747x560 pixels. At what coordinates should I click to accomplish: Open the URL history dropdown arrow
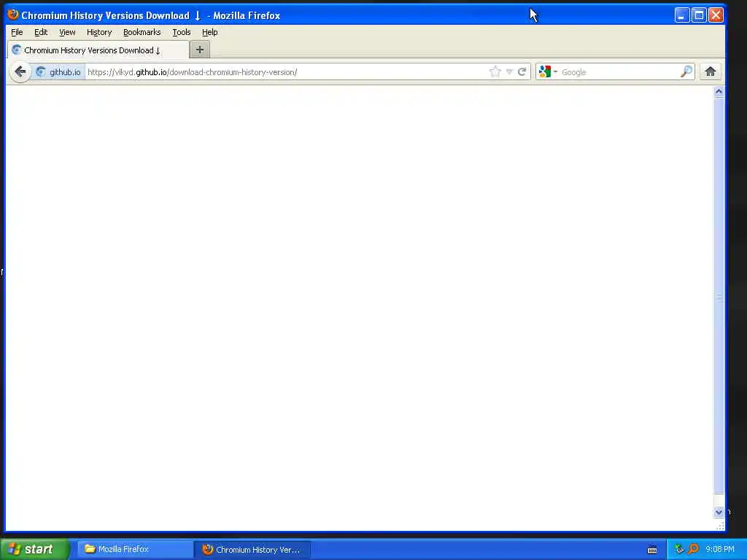tap(509, 72)
